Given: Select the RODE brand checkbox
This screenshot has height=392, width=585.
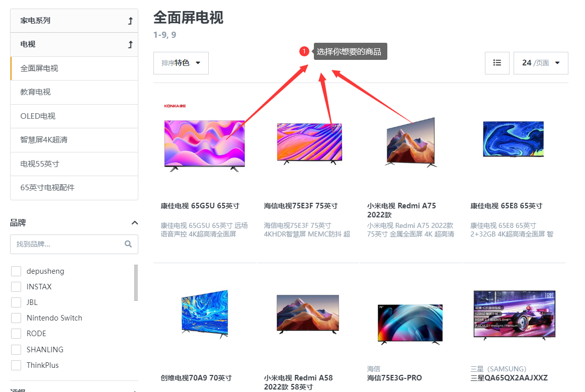Looking at the screenshot, I should (x=16, y=334).
